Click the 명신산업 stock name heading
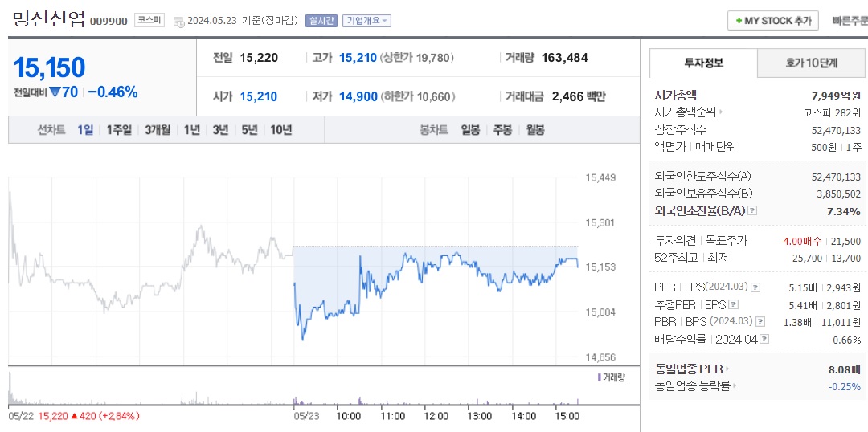Image resolution: width=868 pixels, height=432 pixels. (x=49, y=20)
